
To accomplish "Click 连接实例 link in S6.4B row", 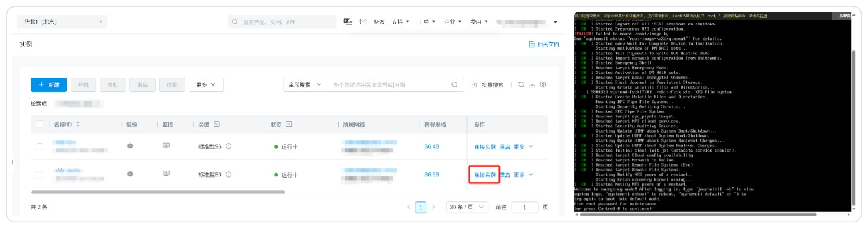I will click(485, 146).
